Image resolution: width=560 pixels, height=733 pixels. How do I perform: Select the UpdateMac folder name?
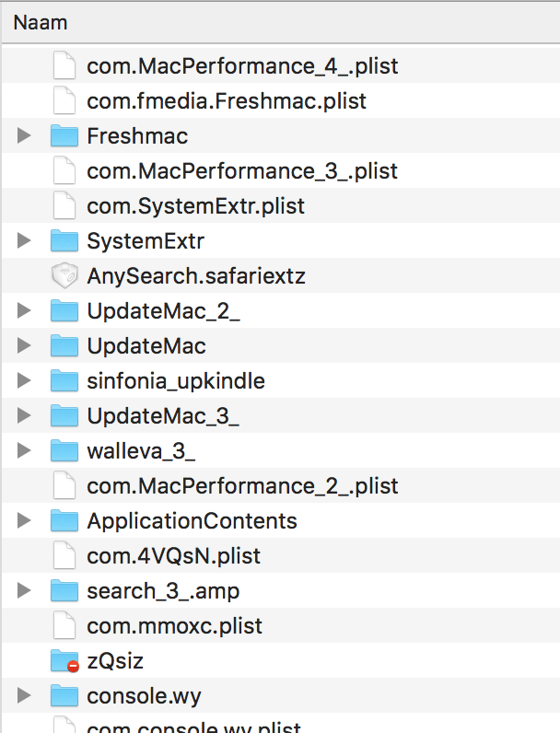(x=146, y=346)
